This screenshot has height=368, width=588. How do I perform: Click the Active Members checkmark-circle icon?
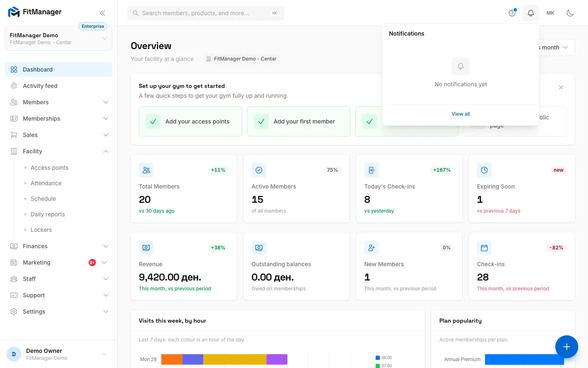[259, 170]
